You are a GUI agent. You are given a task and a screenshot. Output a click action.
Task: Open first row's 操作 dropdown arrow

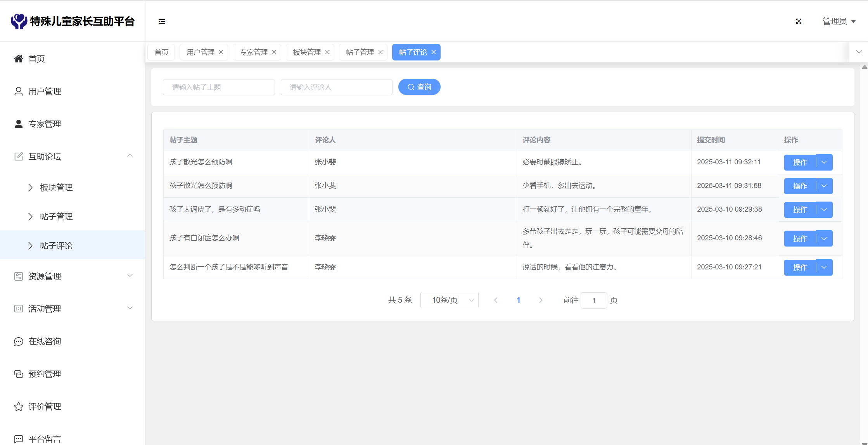[x=824, y=162]
